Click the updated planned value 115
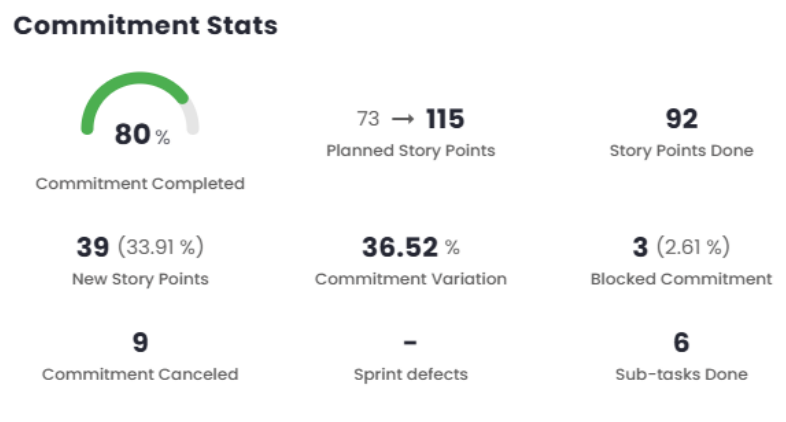Screen dimensions: 786x422 point(445,119)
